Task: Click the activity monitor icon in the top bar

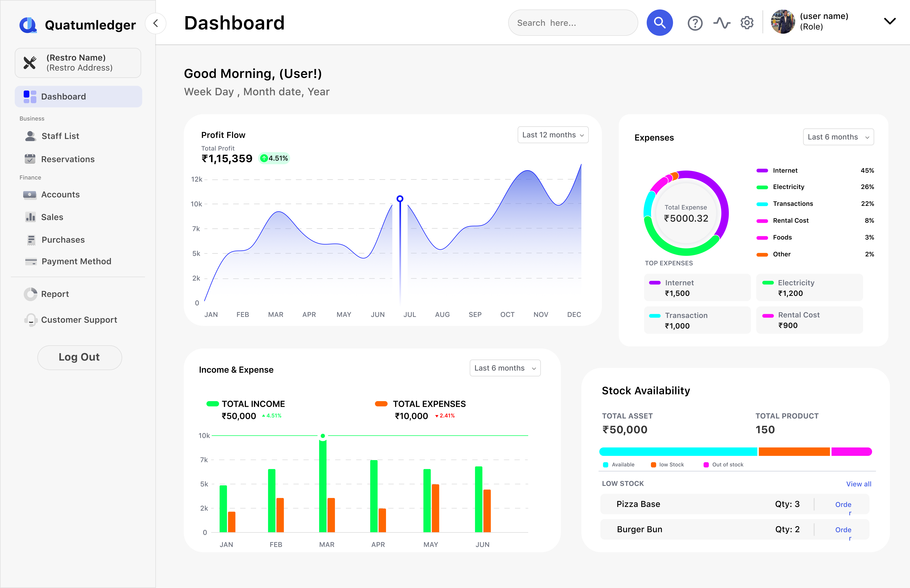Action: tap(722, 23)
